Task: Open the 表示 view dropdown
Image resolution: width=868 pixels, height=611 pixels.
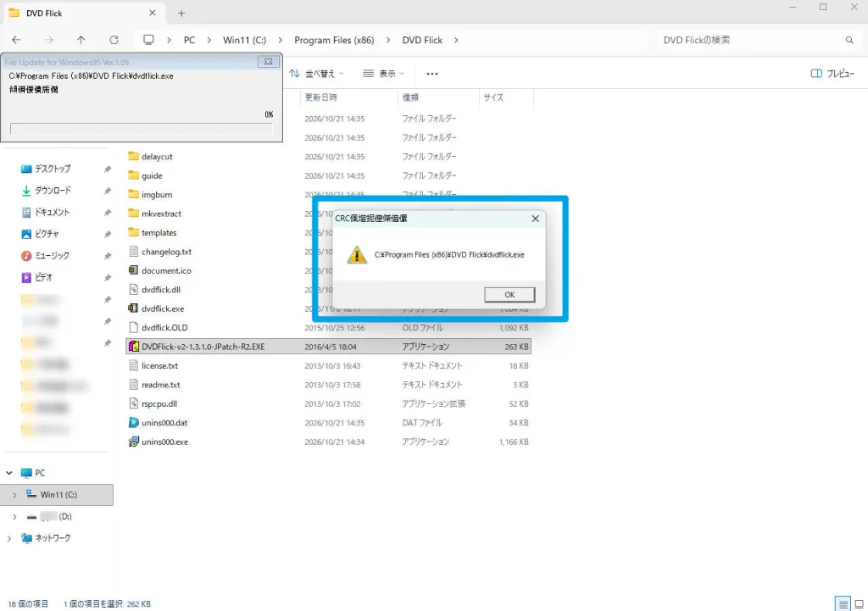Action: [x=384, y=74]
